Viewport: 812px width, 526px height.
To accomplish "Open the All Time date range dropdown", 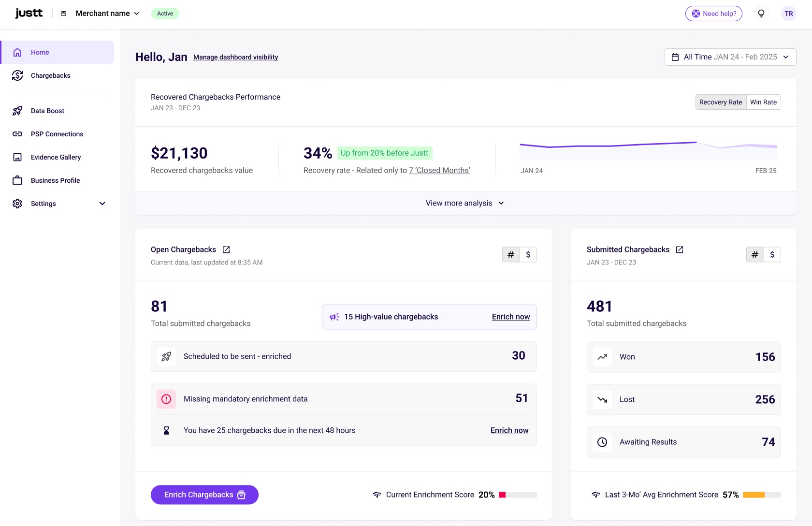I will [730, 57].
